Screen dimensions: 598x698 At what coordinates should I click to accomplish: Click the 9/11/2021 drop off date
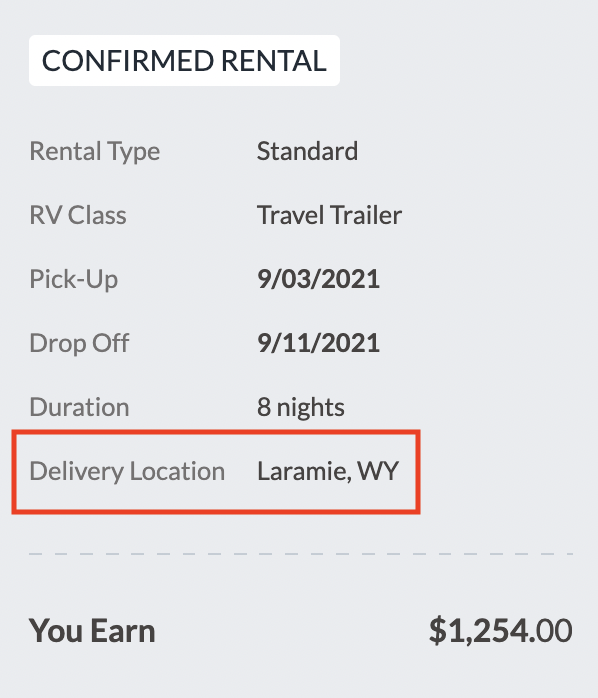[318, 343]
